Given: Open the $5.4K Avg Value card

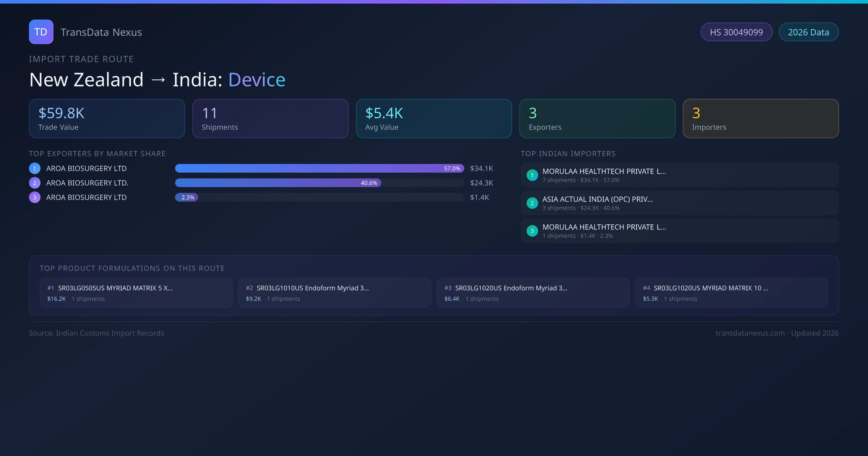Looking at the screenshot, I should pos(434,119).
